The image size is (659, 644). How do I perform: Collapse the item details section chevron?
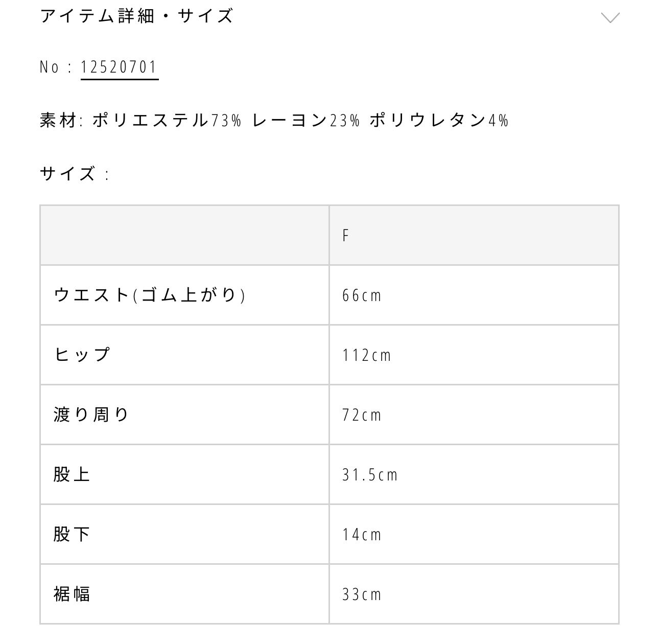tap(610, 18)
